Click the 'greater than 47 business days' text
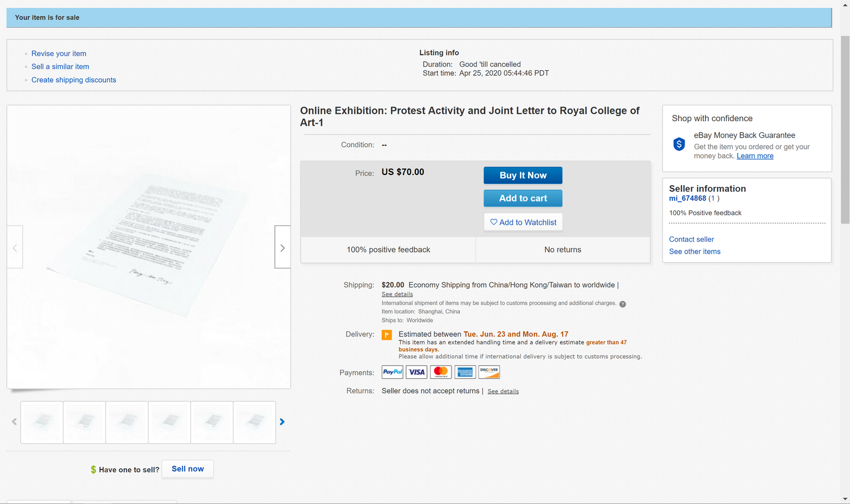The height and width of the screenshot is (504, 850). tap(513, 346)
